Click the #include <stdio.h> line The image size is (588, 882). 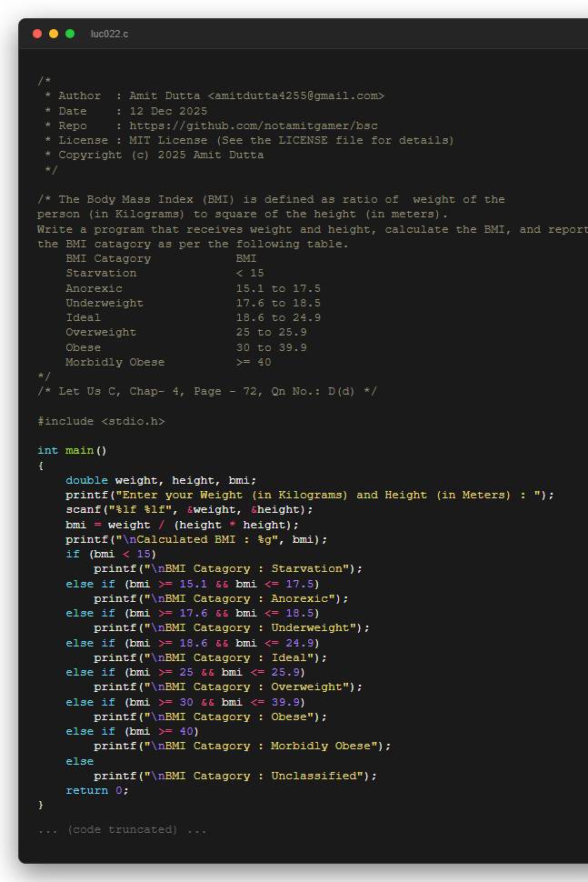click(x=101, y=421)
